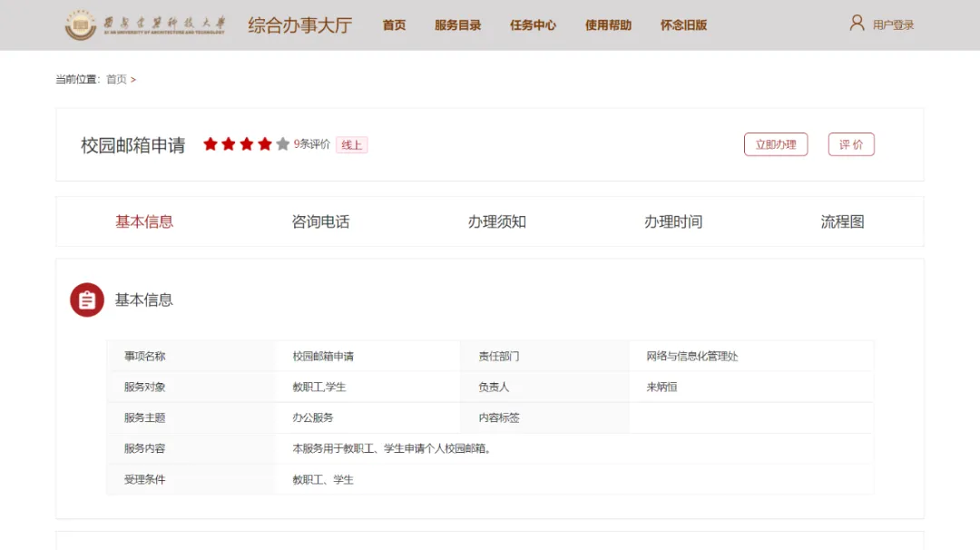Viewport: 980px width, 550px height.
Task: Open 使用帮助 navigation item
Action: pyautogui.click(x=608, y=25)
